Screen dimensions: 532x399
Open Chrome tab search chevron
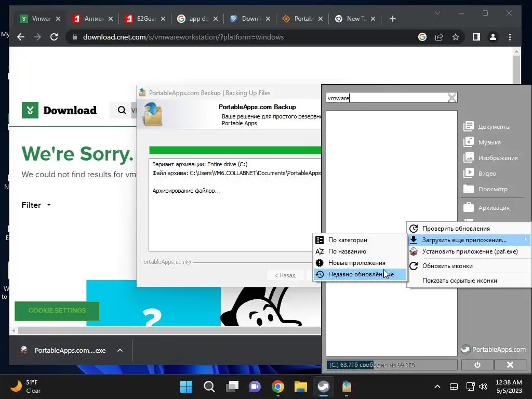tap(437, 13)
